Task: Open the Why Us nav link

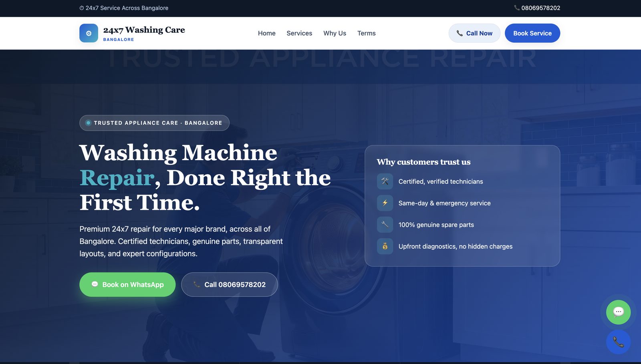Action: point(335,33)
